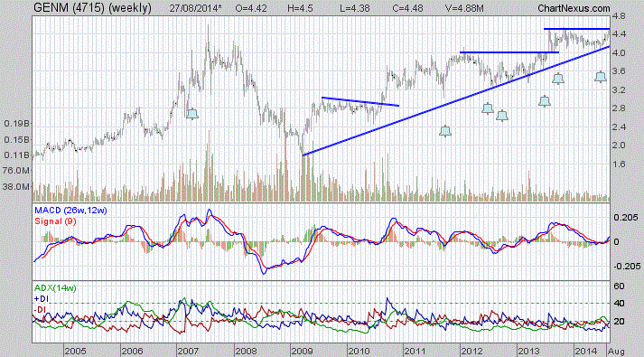Click the Signal (9) indicator label
Image resolution: width=644 pixels, height=357 pixels.
55,221
